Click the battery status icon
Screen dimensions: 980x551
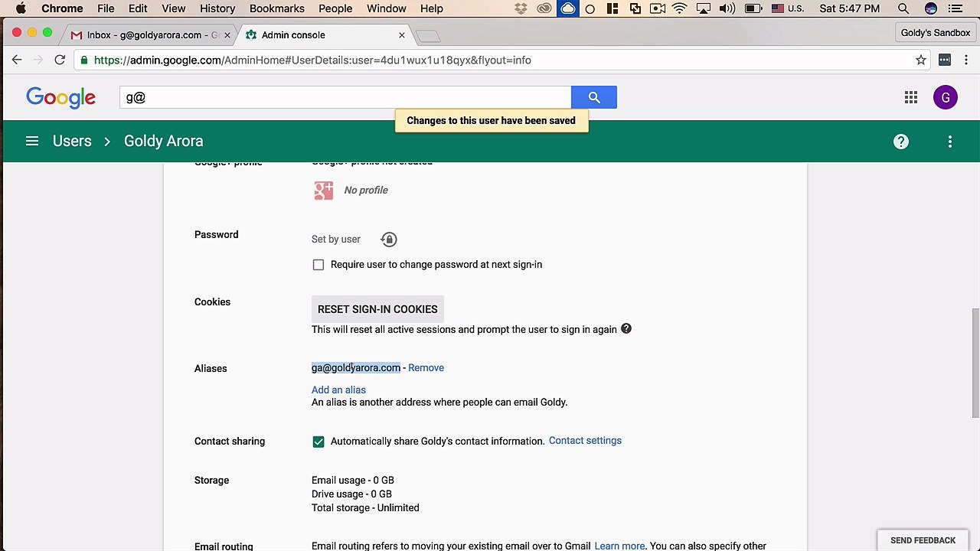[x=753, y=8]
